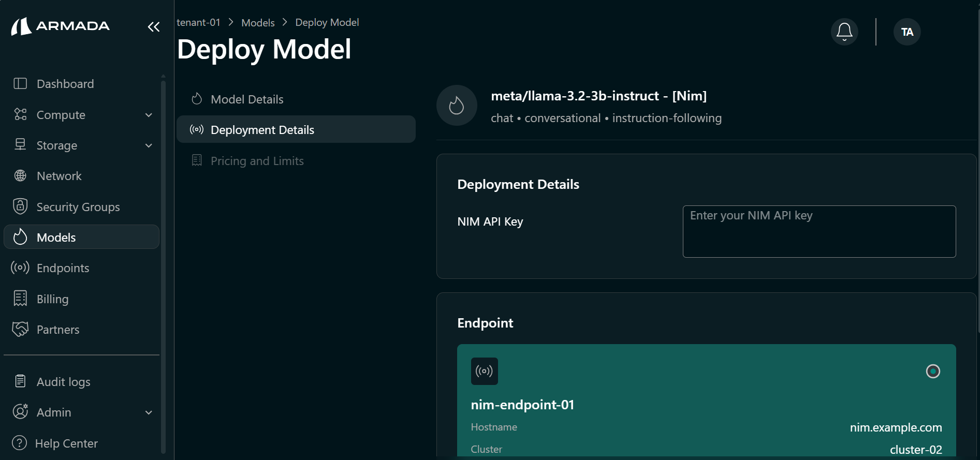Click the Security Groups shield icon

20,206
